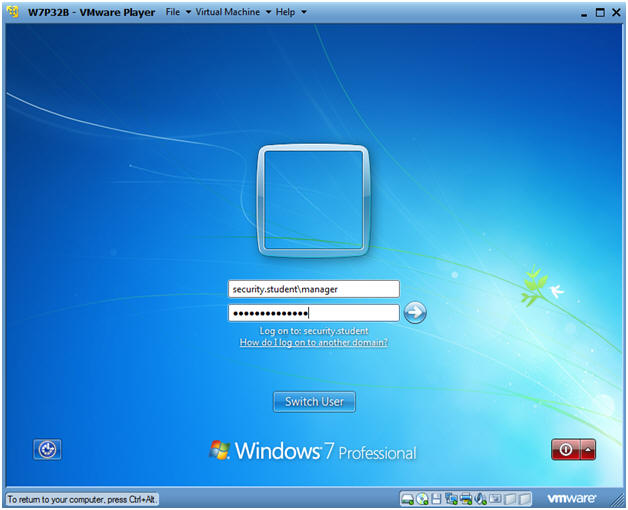Click the vmware logo in status bar
Screen dimensions: 628x510
(572, 498)
